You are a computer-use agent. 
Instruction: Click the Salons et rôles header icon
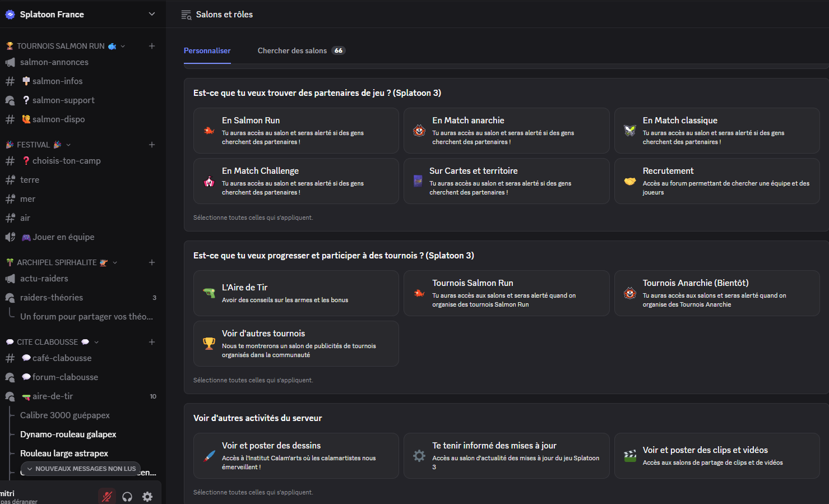coord(186,15)
